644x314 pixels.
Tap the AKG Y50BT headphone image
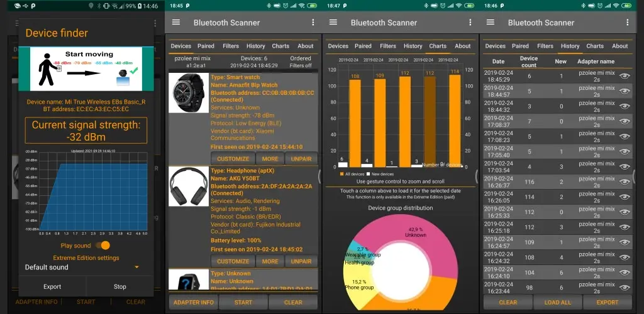point(189,186)
